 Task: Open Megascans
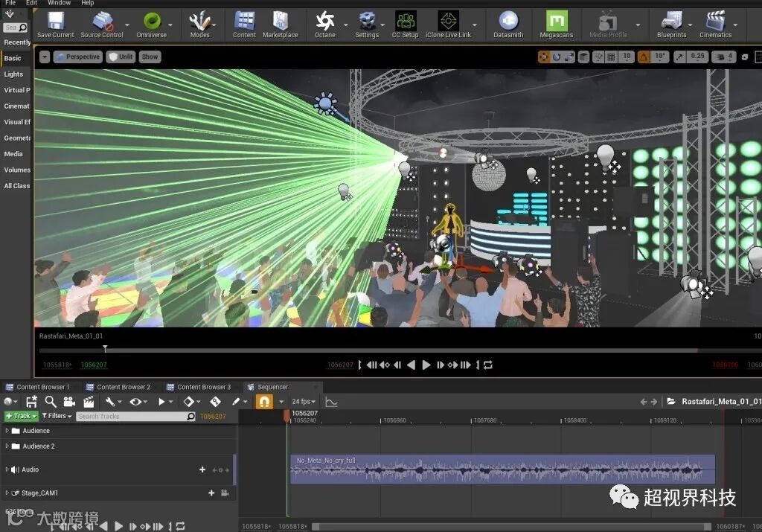(557, 25)
